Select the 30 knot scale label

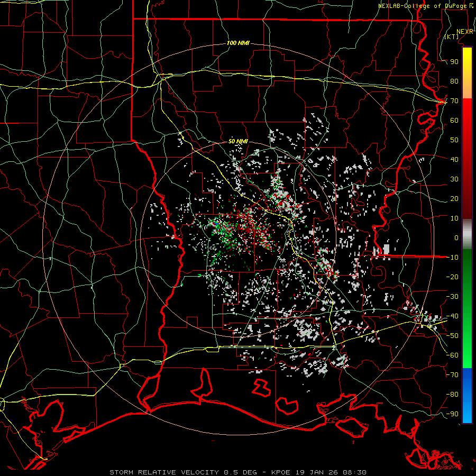coord(454,179)
